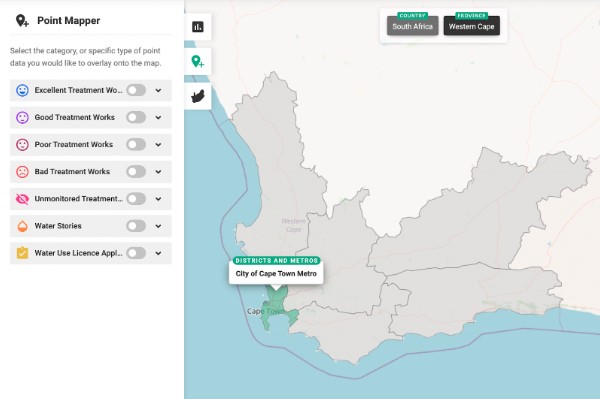
Task: Toggle Bad Treatment Works overlay on
Action: click(136, 172)
